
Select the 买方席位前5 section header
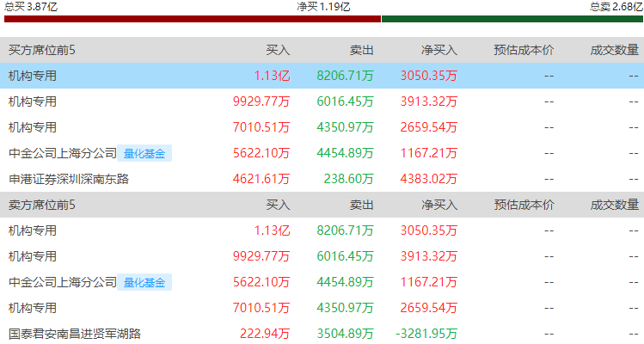click(x=42, y=50)
